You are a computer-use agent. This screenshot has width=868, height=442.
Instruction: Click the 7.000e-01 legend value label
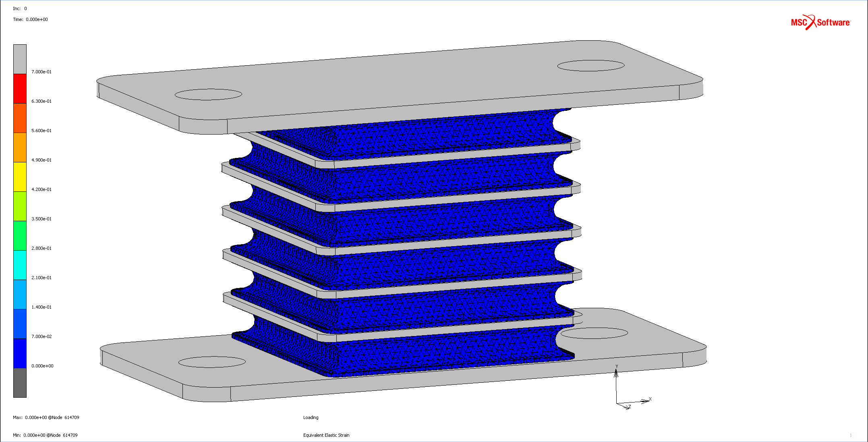pyautogui.click(x=41, y=72)
